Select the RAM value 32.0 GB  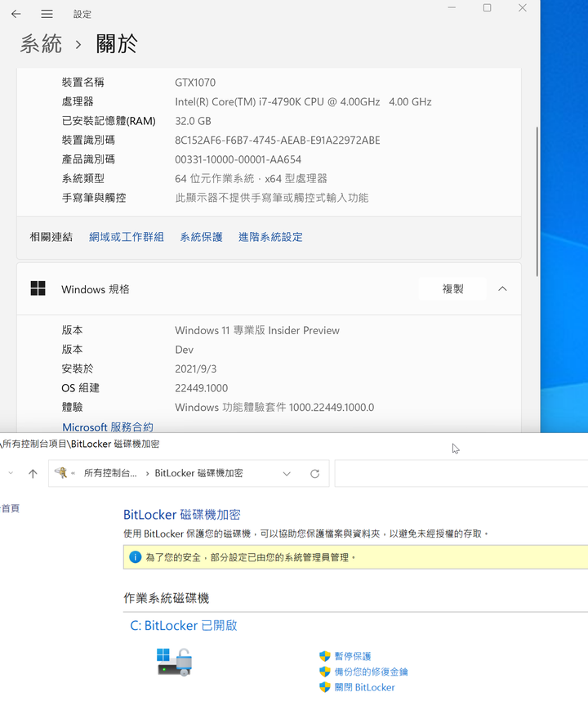tap(193, 121)
